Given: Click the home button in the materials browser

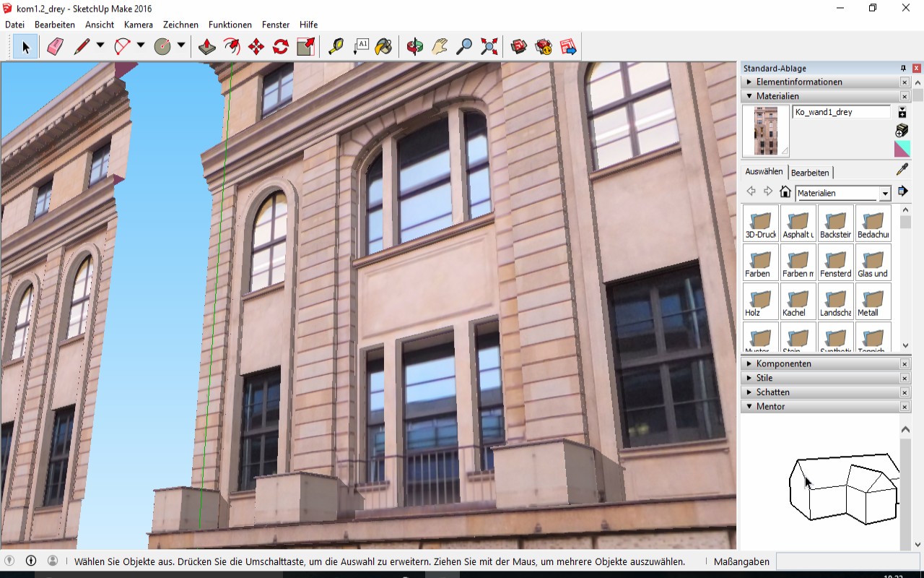Looking at the screenshot, I should 785,192.
